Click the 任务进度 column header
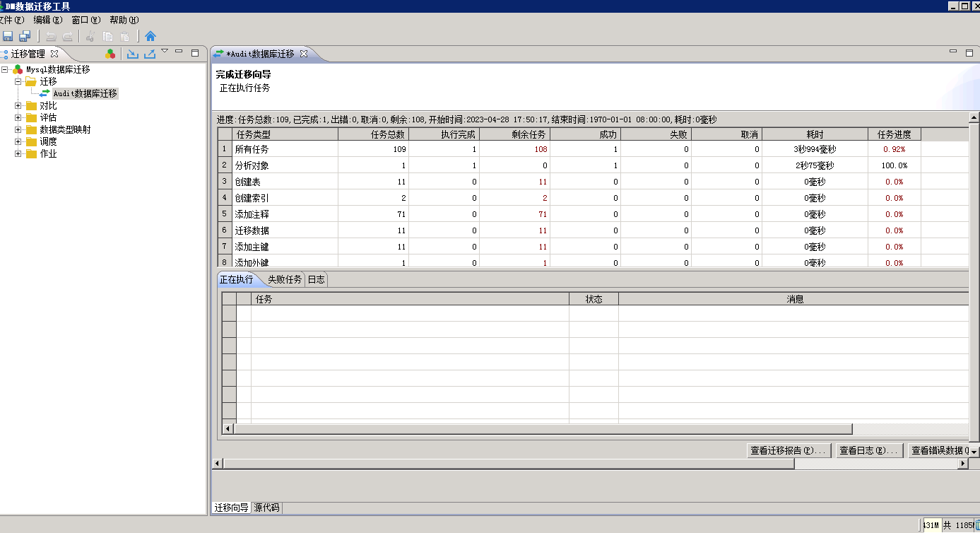Image resolution: width=980 pixels, height=533 pixels. point(894,134)
